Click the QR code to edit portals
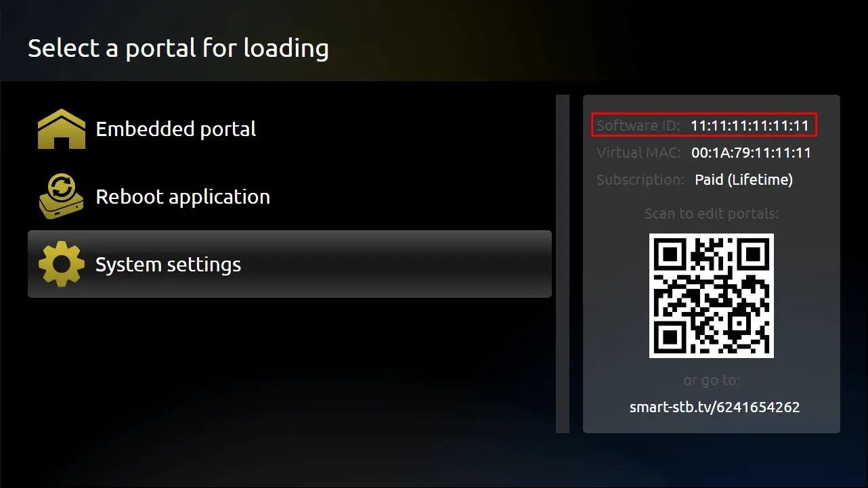The image size is (868, 488). coord(712,296)
